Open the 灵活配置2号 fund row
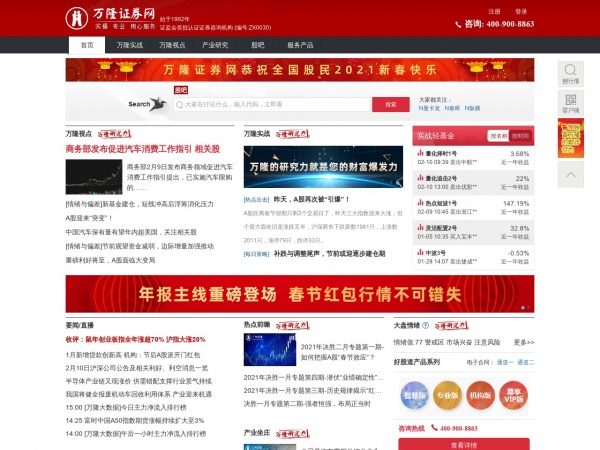The image size is (600, 450). pos(473,232)
